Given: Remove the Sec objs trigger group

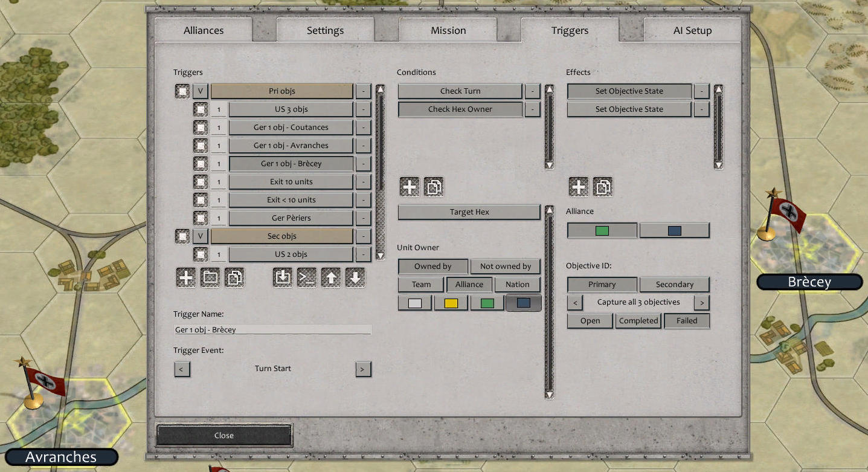Looking at the screenshot, I should click(x=363, y=236).
